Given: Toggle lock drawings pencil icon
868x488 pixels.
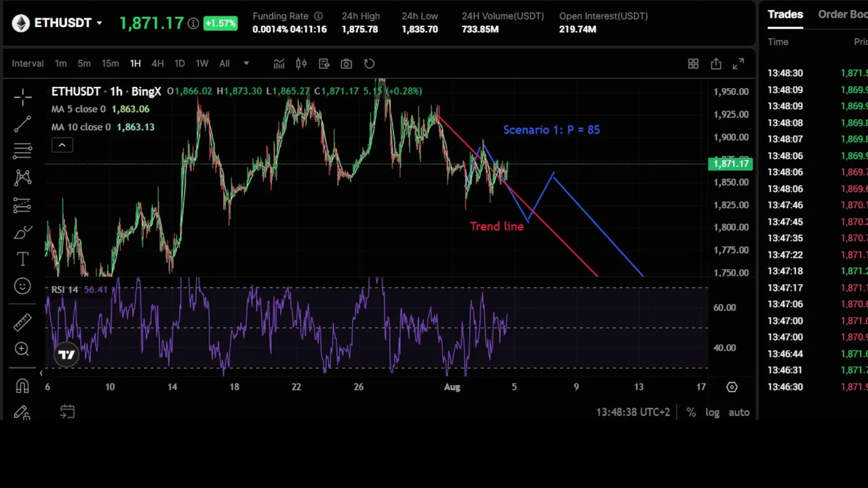Looking at the screenshot, I should 22,412.
